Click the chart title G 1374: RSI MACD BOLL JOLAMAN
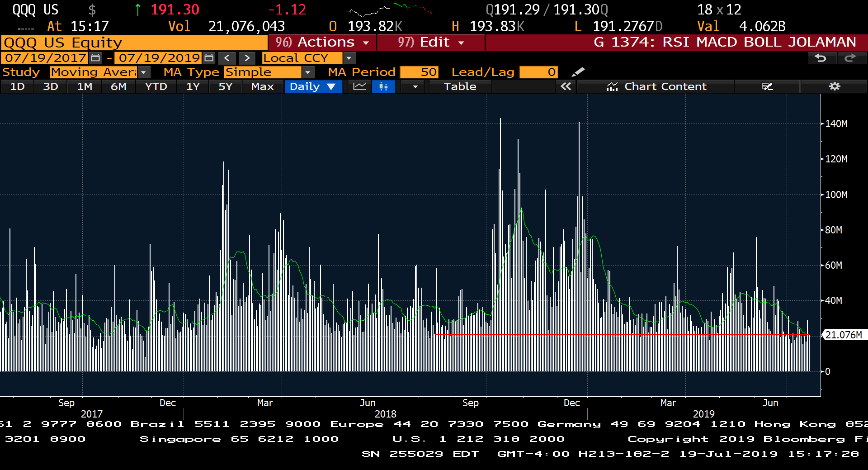This screenshot has height=470, width=868. [725, 42]
